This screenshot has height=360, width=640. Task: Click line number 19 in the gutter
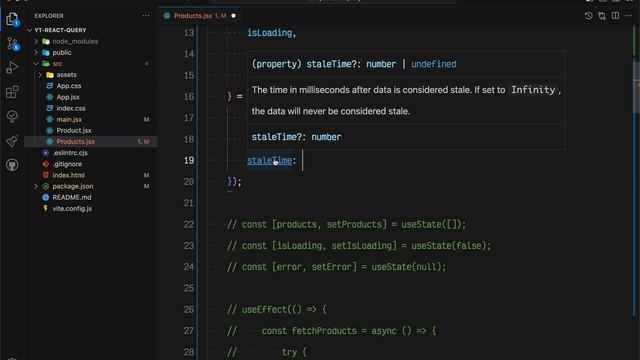pos(189,160)
